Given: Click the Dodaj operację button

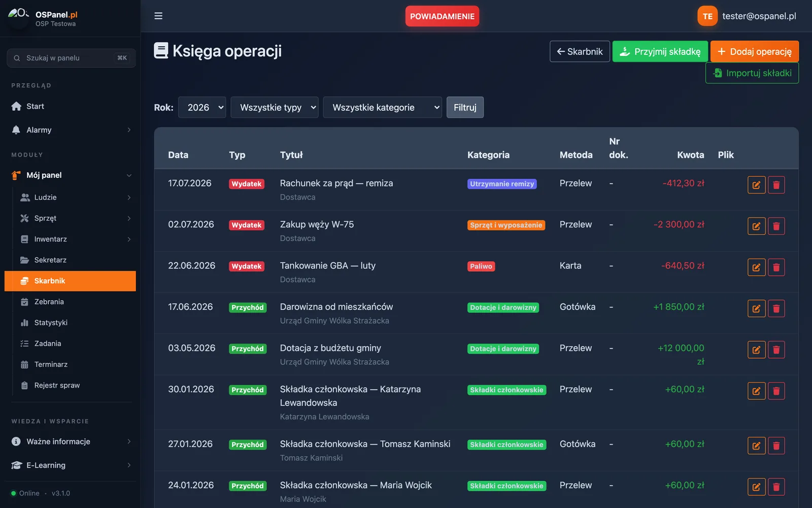Looking at the screenshot, I should click(755, 51).
